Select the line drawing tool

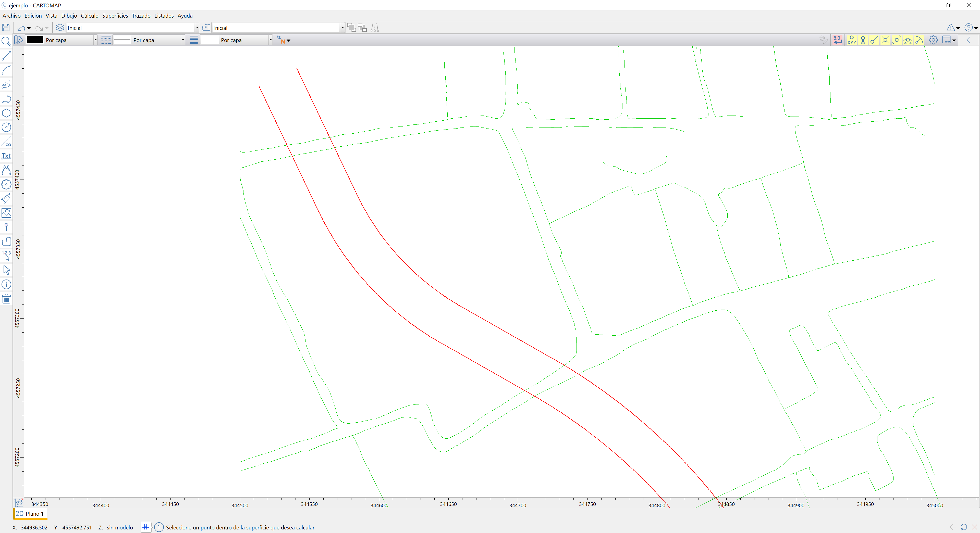6,56
